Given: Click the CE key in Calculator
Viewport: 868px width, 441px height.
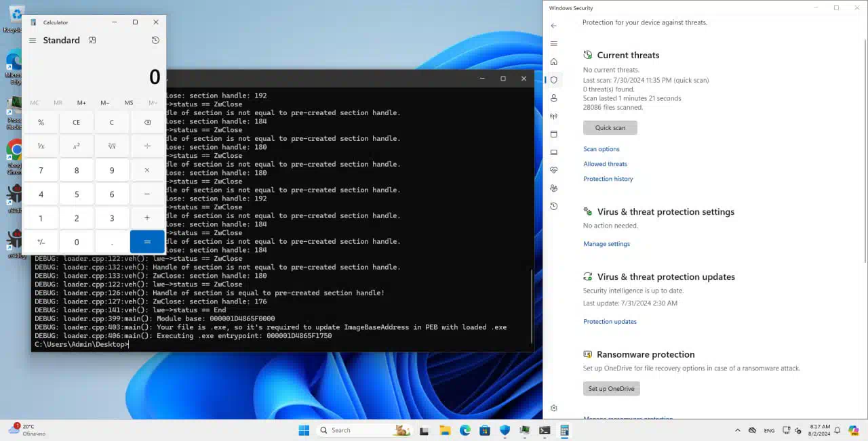Looking at the screenshot, I should pyautogui.click(x=77, y=122).
